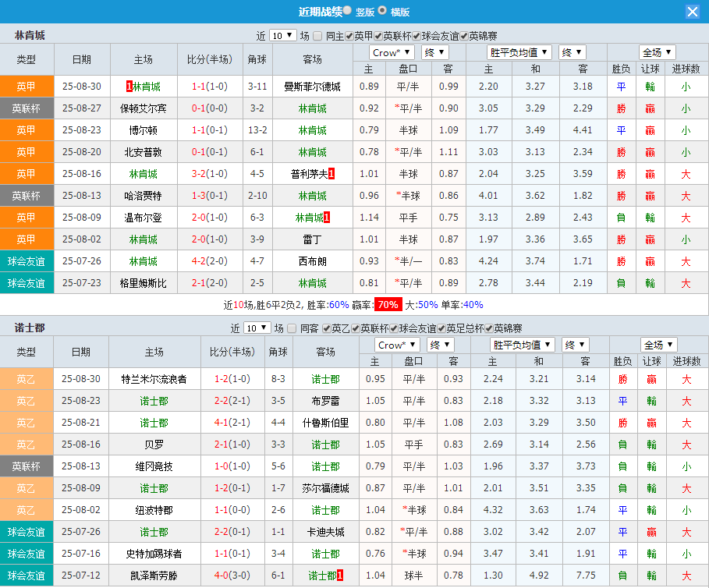The width and height of the screenshot is (709, 588).
Task: Open the 全场 dropdown in 诺士郡 section
Action: 660,344
